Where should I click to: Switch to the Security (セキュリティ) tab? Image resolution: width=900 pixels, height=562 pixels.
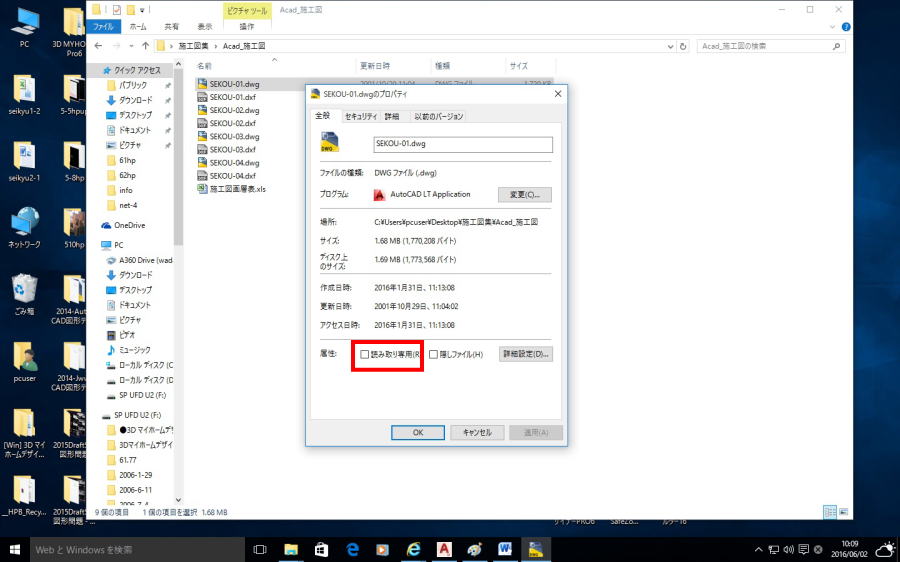pyautogui.click(x=360, y=117)
